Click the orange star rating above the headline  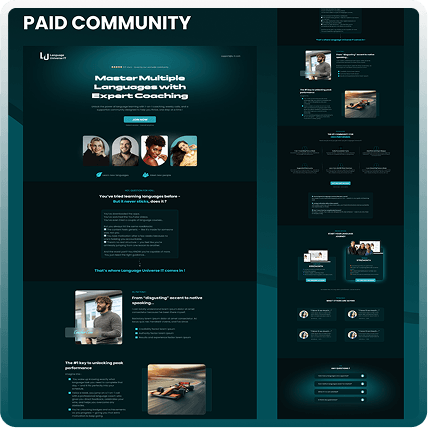(x=117, y=67)
